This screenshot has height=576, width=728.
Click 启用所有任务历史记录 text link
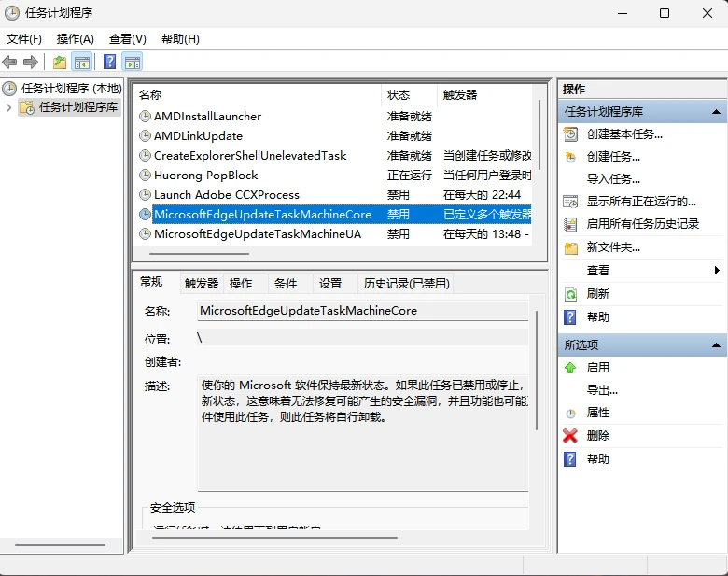642,224
